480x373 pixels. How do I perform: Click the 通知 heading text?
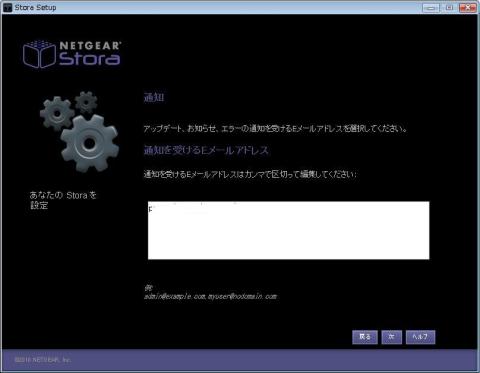154,97
